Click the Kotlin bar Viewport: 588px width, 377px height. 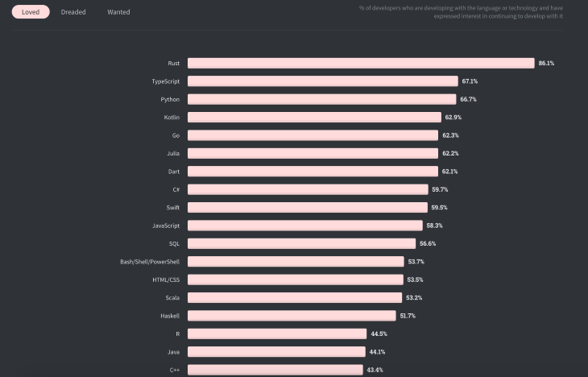click(314, 118)
